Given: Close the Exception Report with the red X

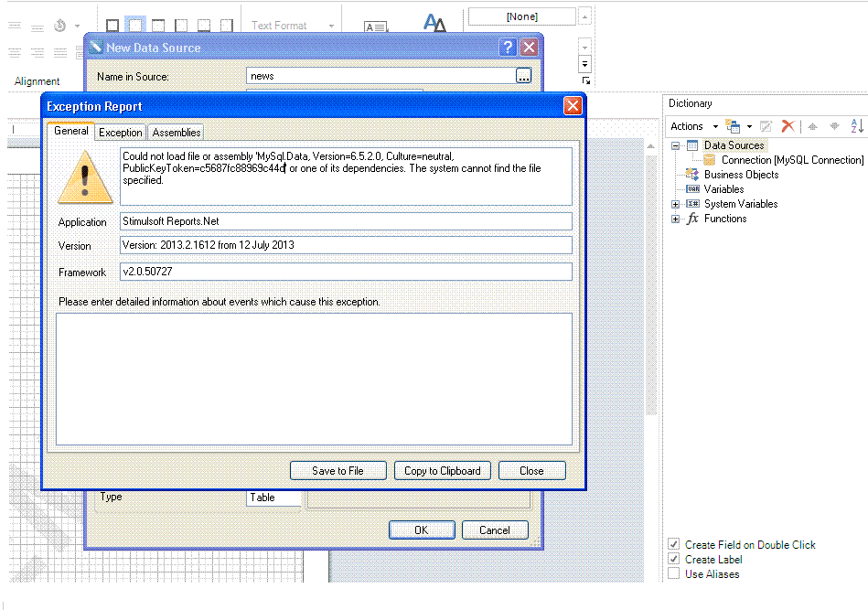Looking at the screenshot, I should [573, 106].
